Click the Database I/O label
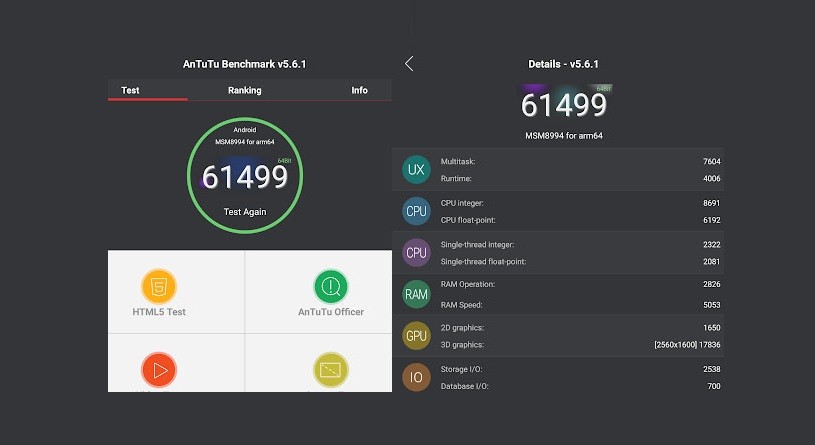 [x=465, y=386]
